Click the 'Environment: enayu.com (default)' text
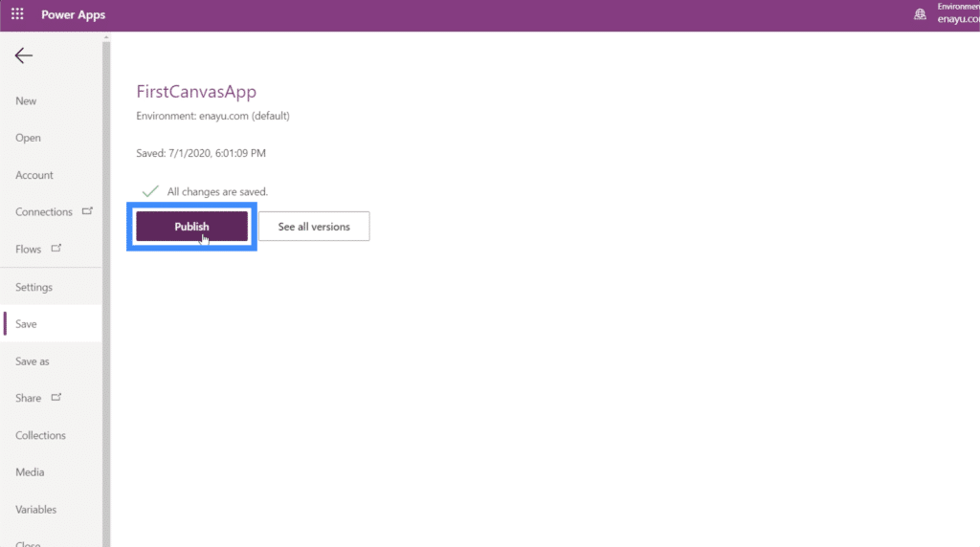Viewport: 980px width, 547px height. (x=212, y=116)
